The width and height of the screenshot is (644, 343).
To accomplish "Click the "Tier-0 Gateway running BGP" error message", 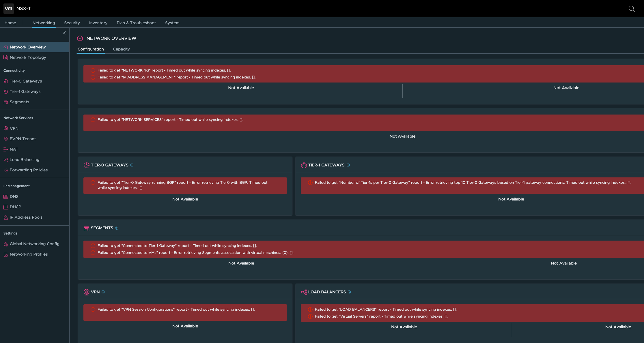I will 182,185.
